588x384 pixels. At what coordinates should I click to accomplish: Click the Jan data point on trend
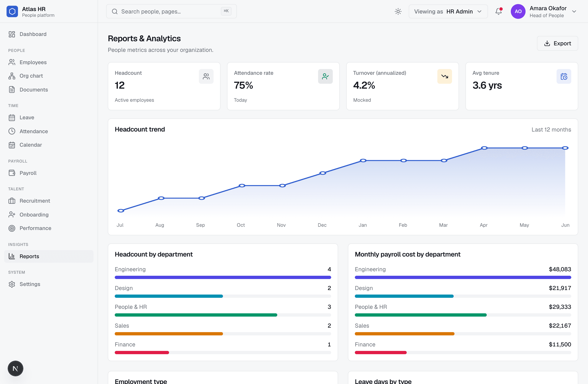(x=363, y=161)
